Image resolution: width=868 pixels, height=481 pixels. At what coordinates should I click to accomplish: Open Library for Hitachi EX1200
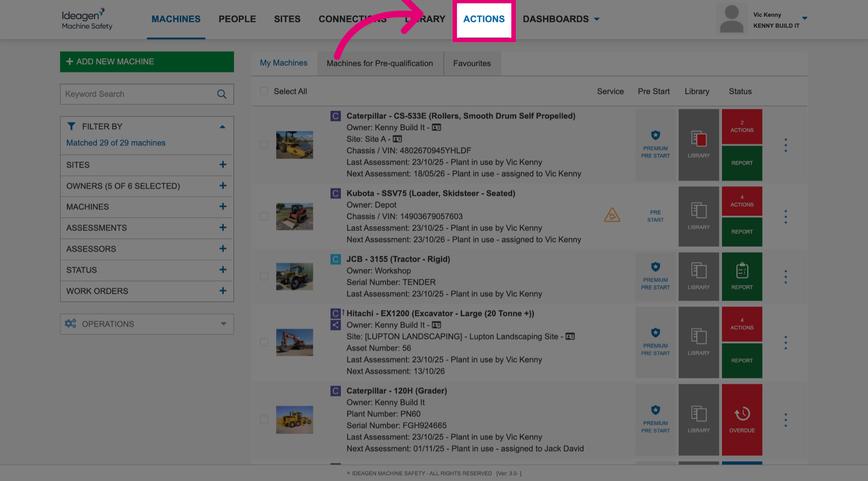point(698,342)
